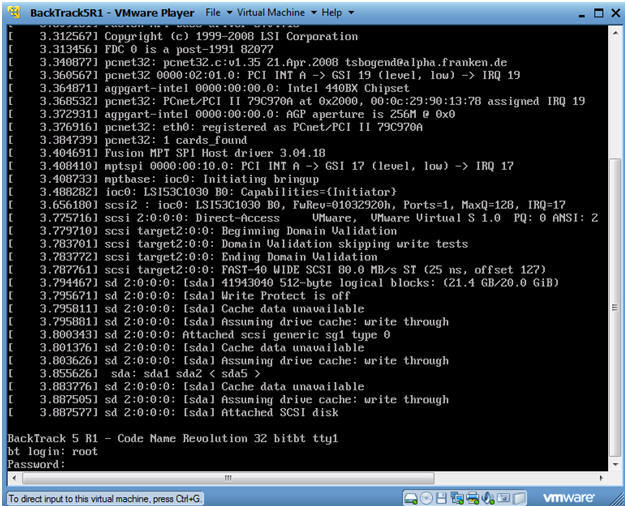Click the 'FAST-40 WIDE SCSI 80.0 MB/s' line
625x506 pixels.
(277, 270)
